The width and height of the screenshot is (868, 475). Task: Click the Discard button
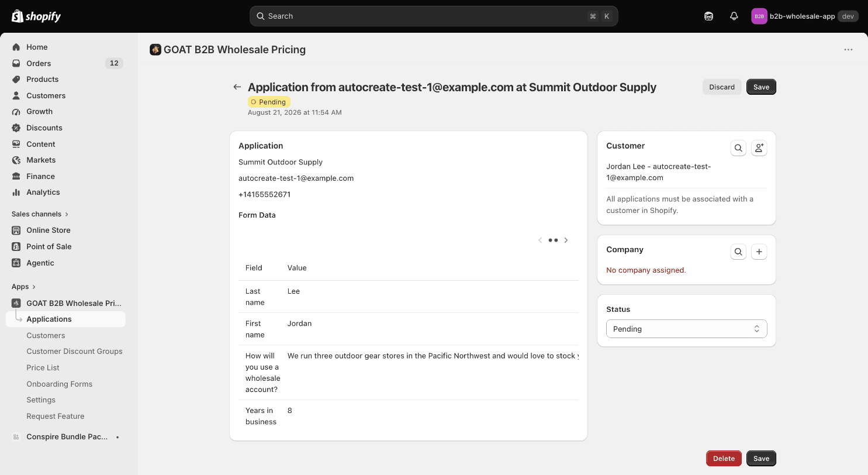[722, 87]
